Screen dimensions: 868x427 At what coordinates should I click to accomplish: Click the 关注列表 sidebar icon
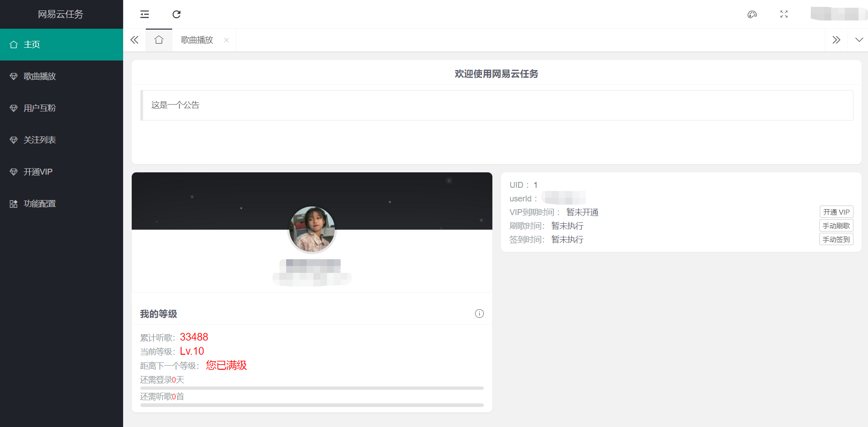(x=13, y=140)
